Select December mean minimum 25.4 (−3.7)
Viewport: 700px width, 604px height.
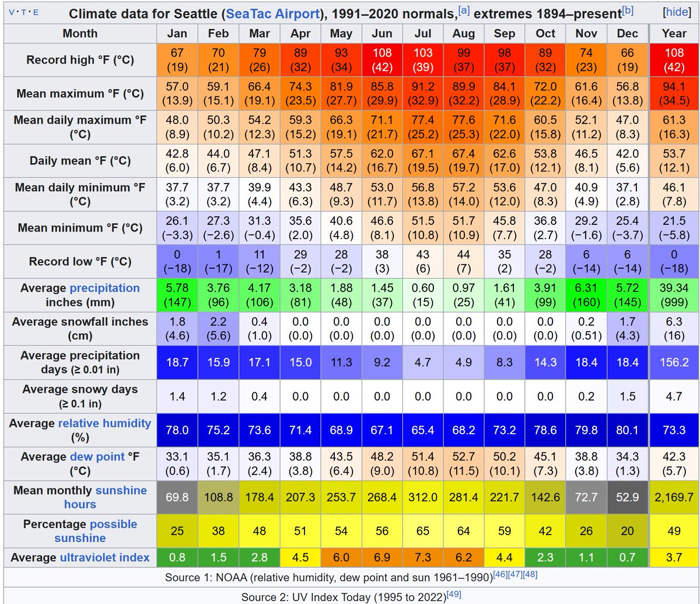pos(627,228)
